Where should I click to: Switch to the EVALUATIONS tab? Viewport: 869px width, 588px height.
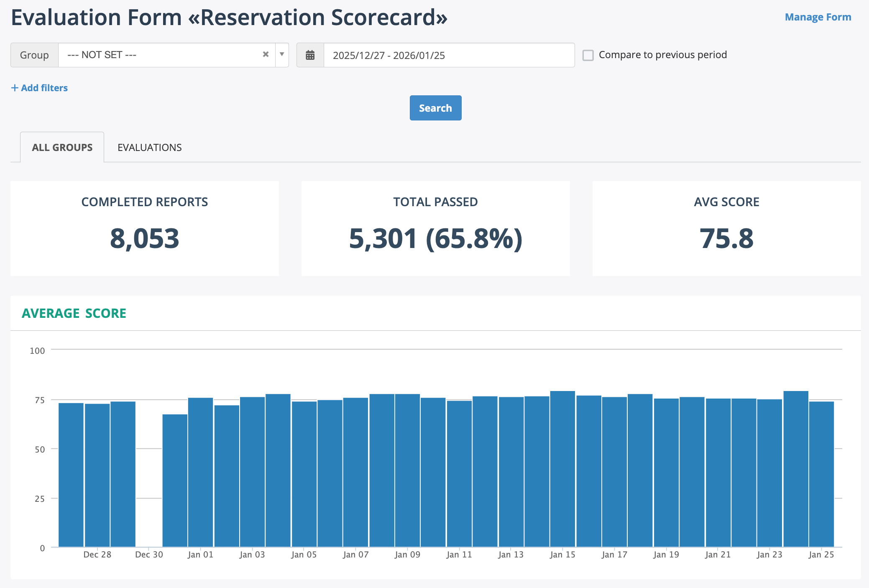coord(149,148)
